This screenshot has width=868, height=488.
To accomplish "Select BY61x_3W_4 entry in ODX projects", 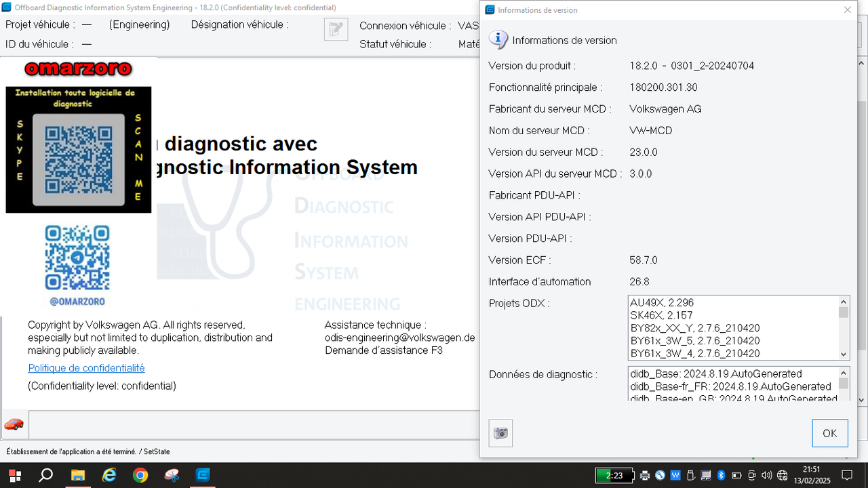I will (734, 353).
